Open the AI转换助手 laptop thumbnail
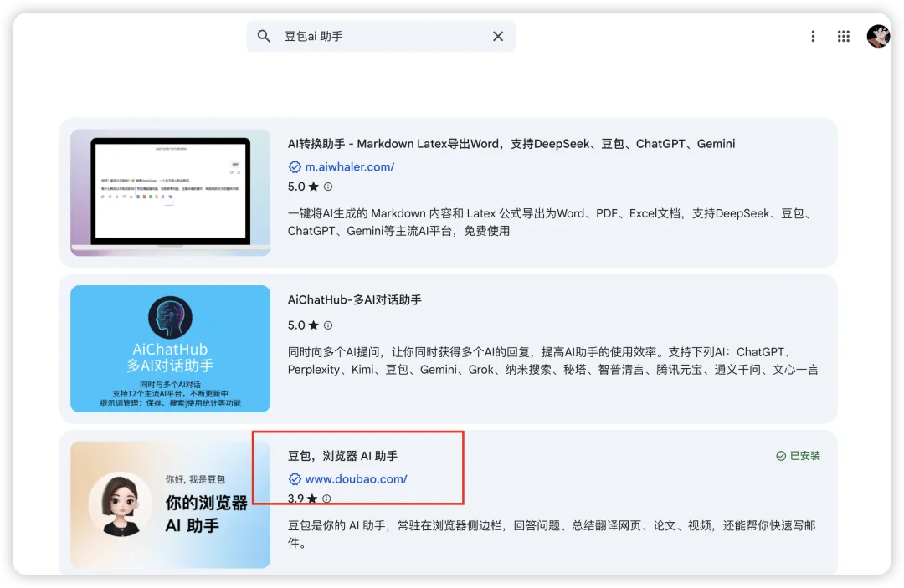This screenshot has width=904, height=588. pyautogui.click(x=170, y=192)
